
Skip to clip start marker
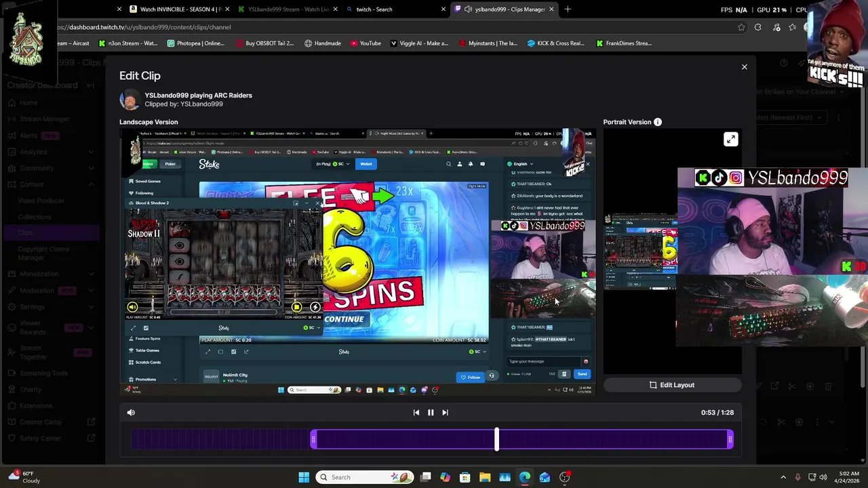(416, 412)
